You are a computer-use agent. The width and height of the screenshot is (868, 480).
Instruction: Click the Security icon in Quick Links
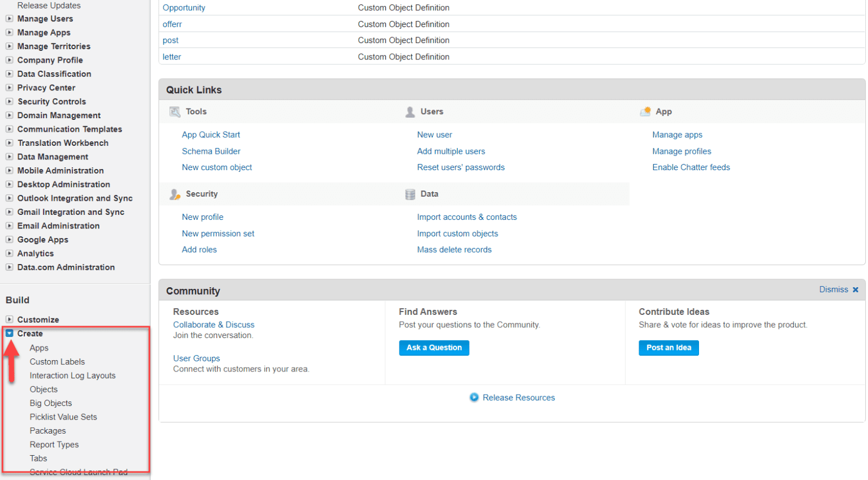[175, 193]
